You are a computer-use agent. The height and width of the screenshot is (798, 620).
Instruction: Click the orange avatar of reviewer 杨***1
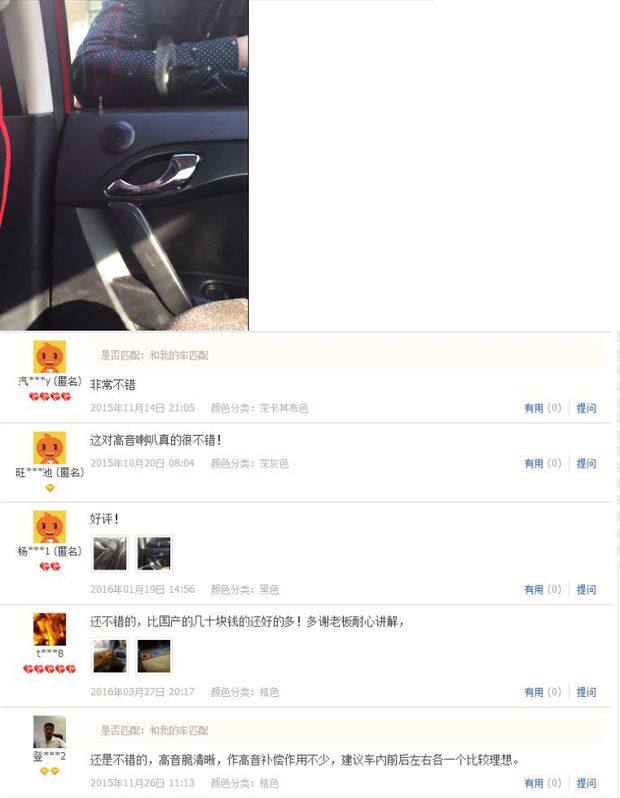49,527
